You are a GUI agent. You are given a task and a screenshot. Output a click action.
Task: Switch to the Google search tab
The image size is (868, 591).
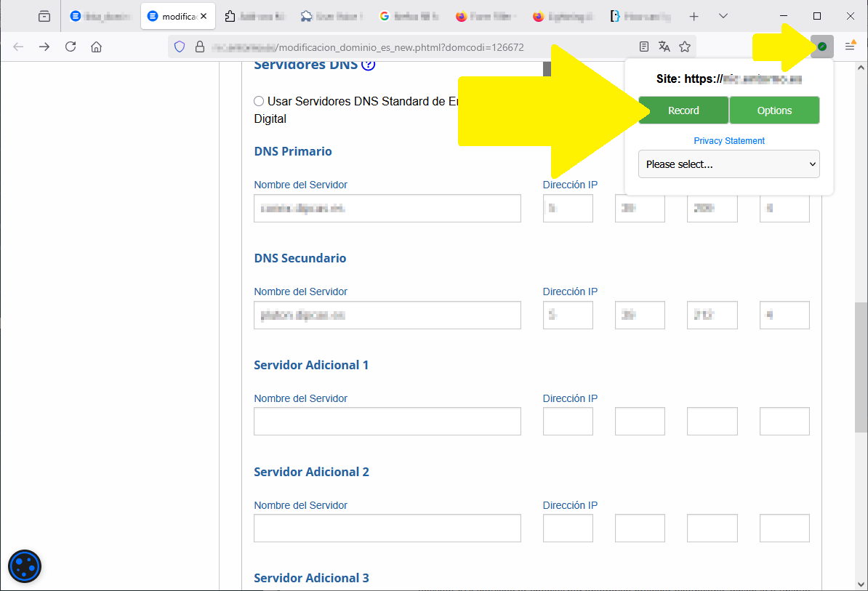click(x=407, y=16)
